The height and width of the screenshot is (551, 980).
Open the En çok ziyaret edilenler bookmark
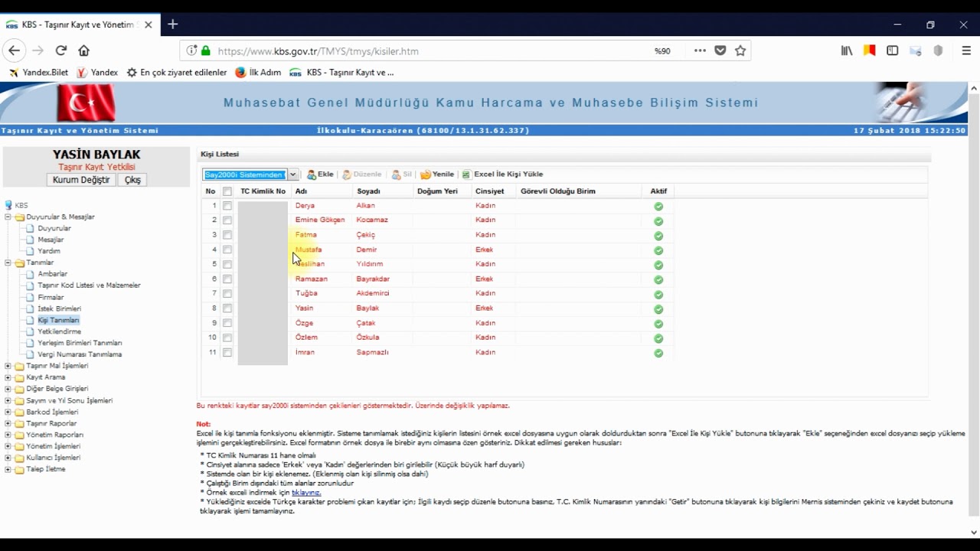pyautogui.click(x=177, y=73)
